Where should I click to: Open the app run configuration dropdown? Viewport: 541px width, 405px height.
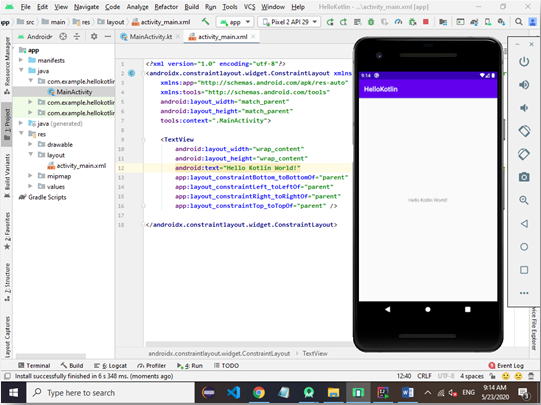(235, 22)
